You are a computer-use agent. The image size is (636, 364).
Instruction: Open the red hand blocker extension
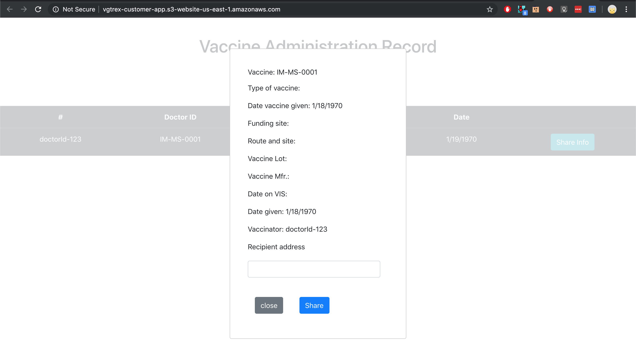[550, 9]
